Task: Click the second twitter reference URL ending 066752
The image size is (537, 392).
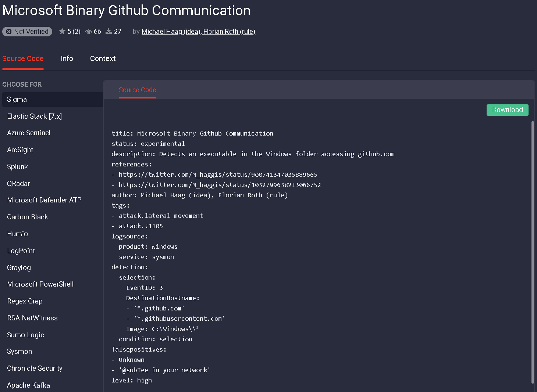Action: pyautogui.click(x=220, y=185)
